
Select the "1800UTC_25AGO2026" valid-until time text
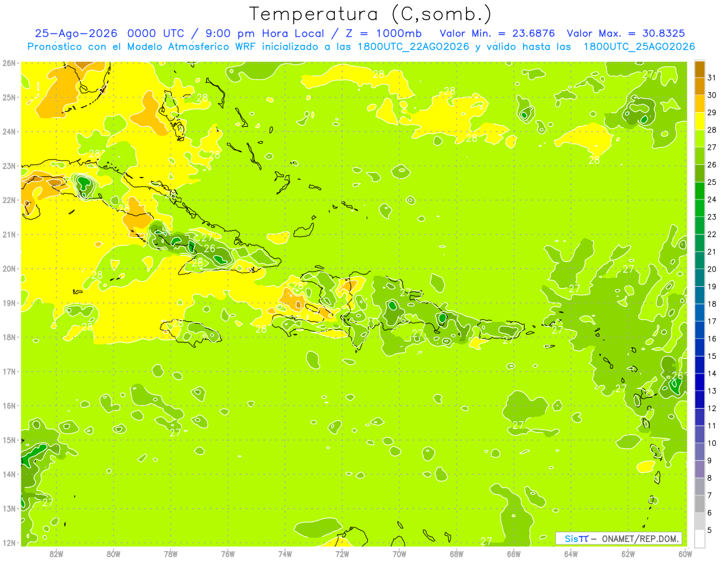[639, 47]
